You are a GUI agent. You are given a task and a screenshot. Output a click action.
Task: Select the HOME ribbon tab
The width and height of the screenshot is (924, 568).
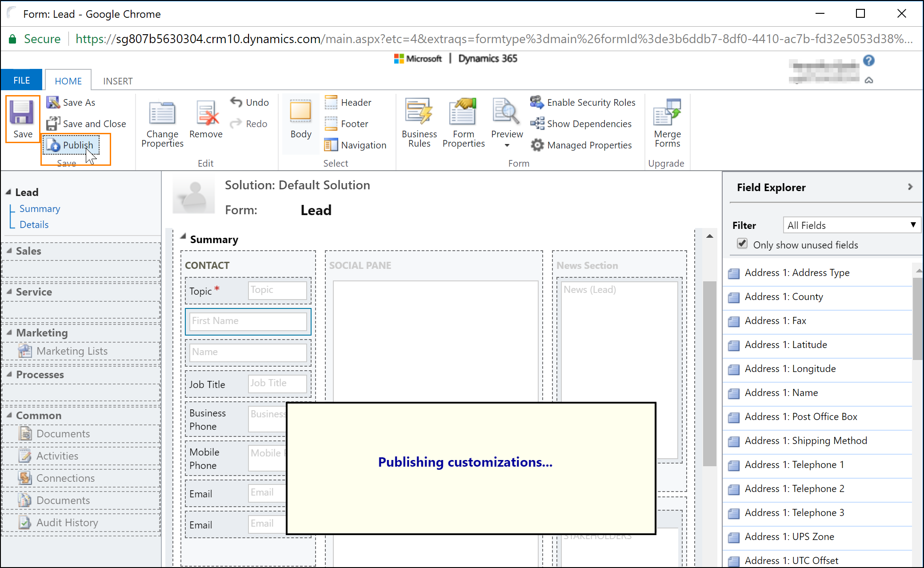(x=67, y=80)
